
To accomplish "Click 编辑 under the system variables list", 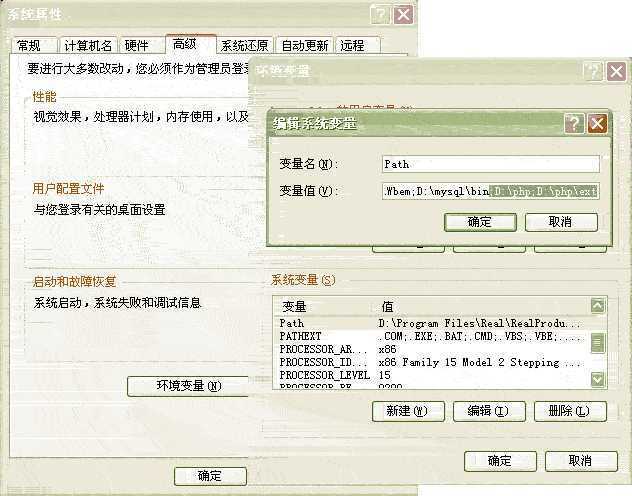I will click(x=489, y=411).
